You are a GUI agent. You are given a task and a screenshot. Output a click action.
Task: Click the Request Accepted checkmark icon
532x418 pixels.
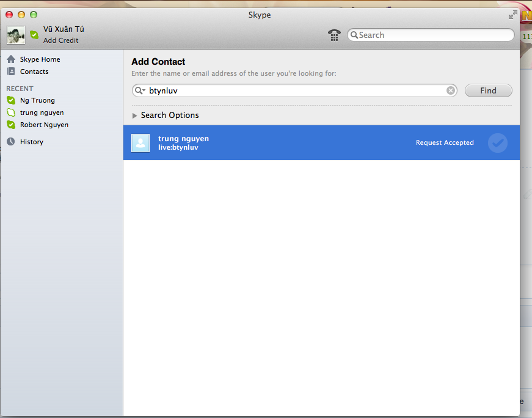[x=498, y=143]
